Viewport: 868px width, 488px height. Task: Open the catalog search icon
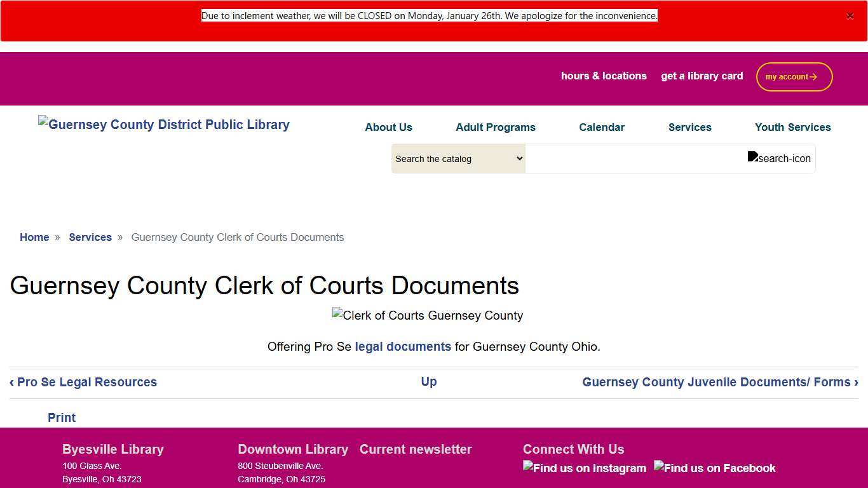pos(779,158)
